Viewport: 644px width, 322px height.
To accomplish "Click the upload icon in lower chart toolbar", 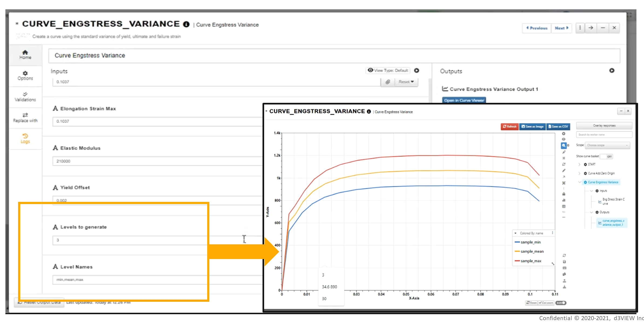I will (564, 281).
